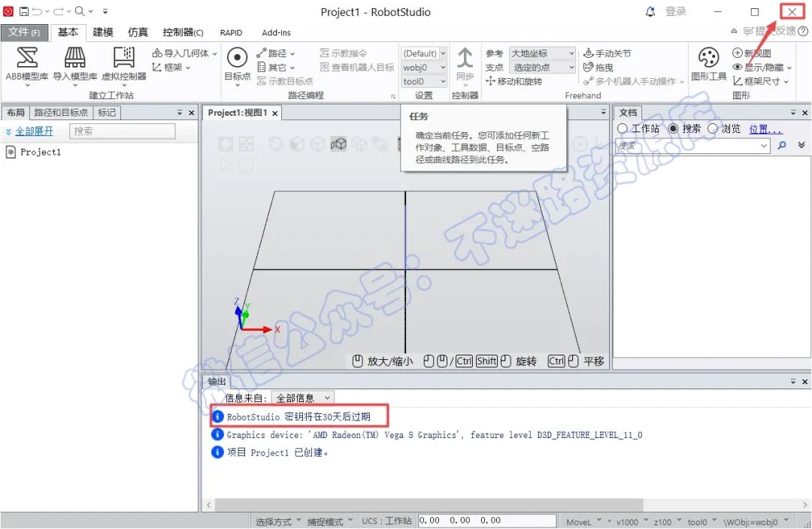
Task: Select the 搜索 radio button
Action: (x=673, y=128)
